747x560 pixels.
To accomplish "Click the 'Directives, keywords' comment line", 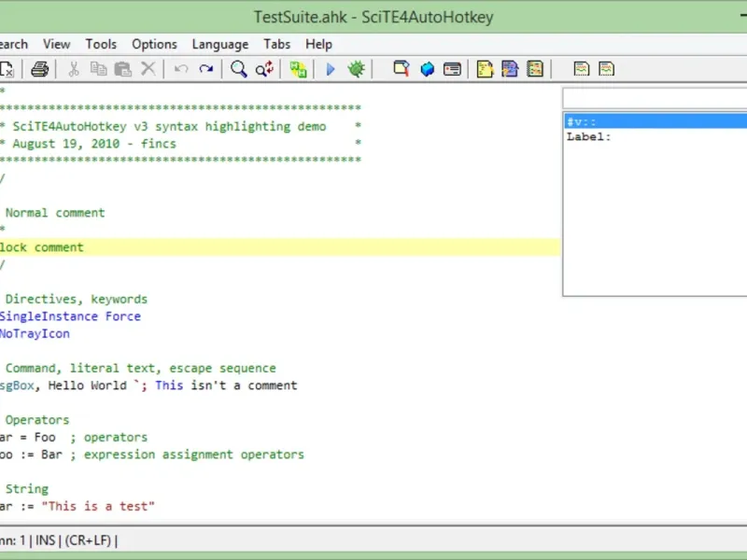I will (77, 299).
